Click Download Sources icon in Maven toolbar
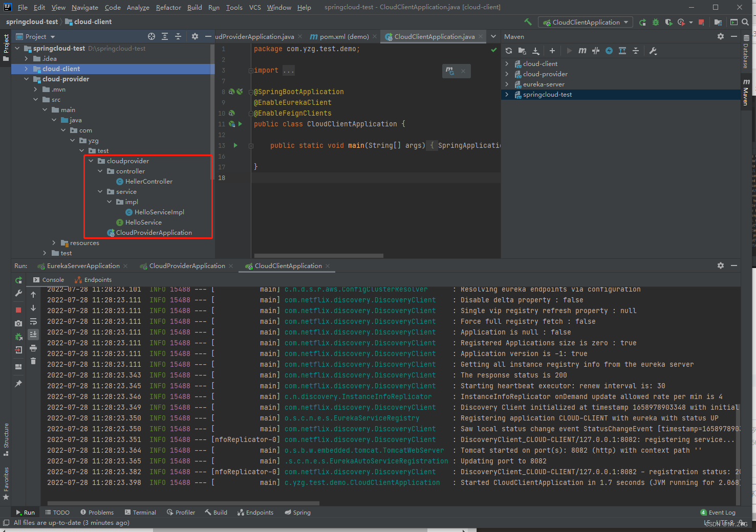The width and height of the screenshot is (756, 532). point(536,51)
